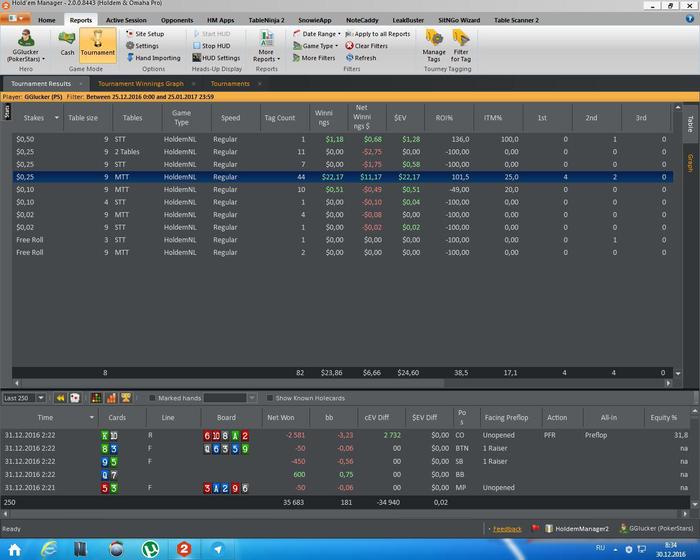Open the Active Session tab

tap(126, 20)
